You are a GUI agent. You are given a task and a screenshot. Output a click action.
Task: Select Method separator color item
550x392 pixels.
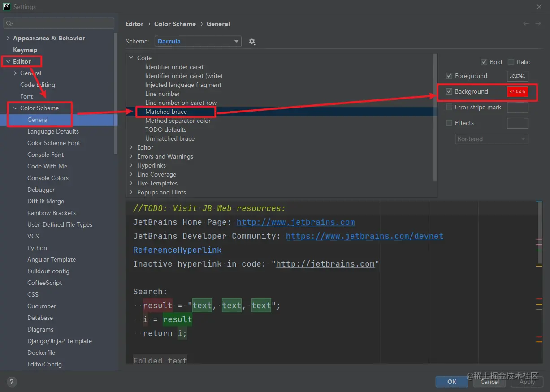pyautogui.click(x=178, y=121)
